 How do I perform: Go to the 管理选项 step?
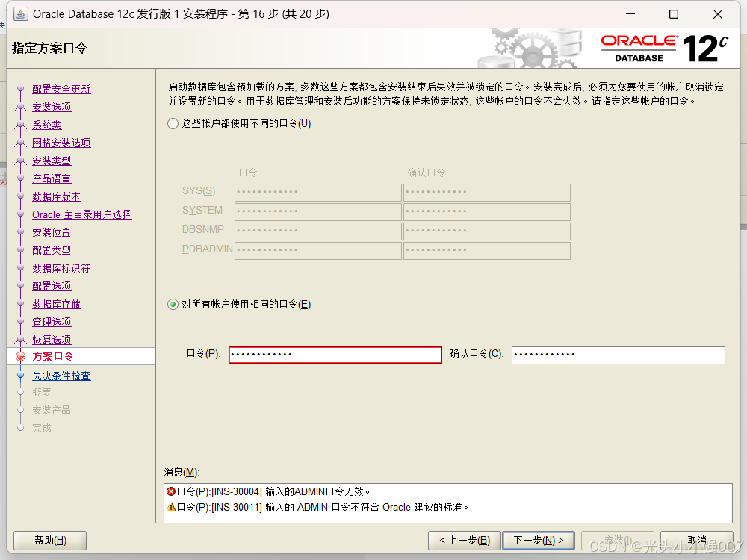point(52,323)
